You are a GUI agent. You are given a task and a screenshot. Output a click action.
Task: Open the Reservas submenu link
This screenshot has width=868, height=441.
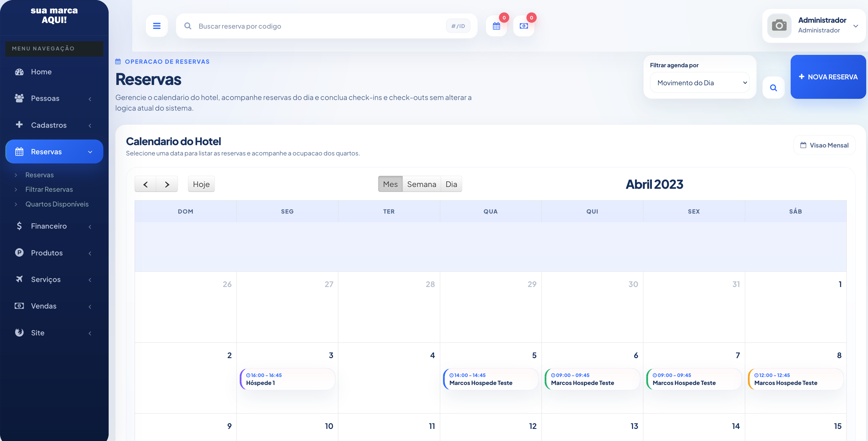[40, 175]
